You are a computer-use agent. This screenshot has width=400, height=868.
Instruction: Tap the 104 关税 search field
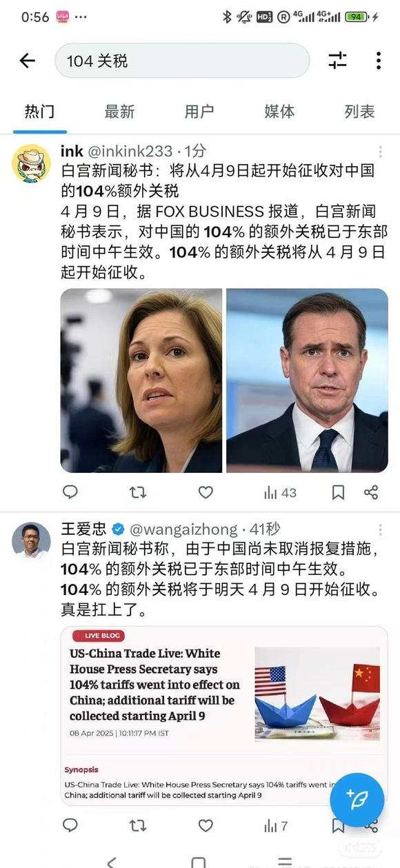point(182,61)
